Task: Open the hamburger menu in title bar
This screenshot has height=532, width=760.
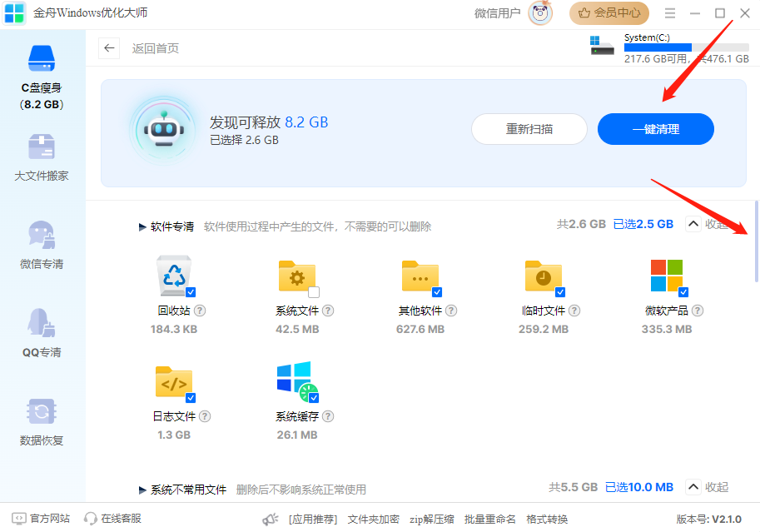Action: [670, 13]
